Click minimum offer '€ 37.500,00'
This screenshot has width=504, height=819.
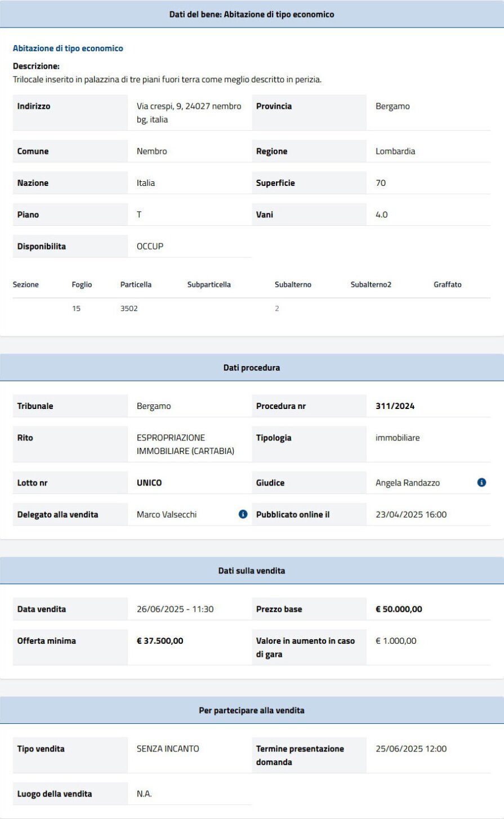click(160, 640)
